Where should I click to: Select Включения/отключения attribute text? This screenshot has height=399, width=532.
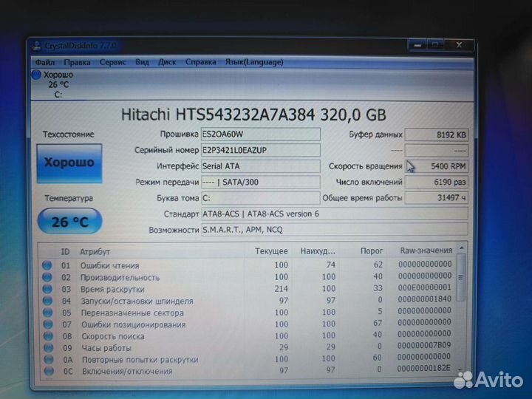click(x=127, y=372)
